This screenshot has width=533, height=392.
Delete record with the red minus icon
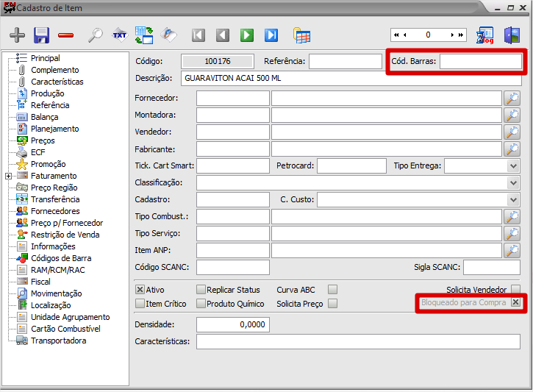(x=65, y=35)
